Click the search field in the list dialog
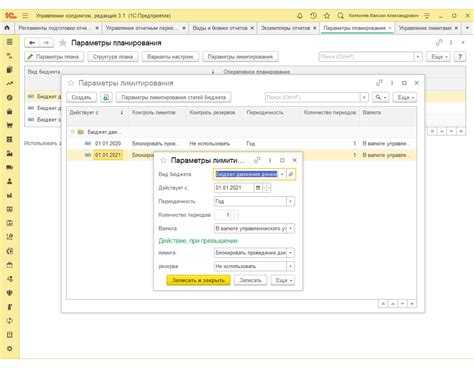474x368 pixels. [312, 97]
